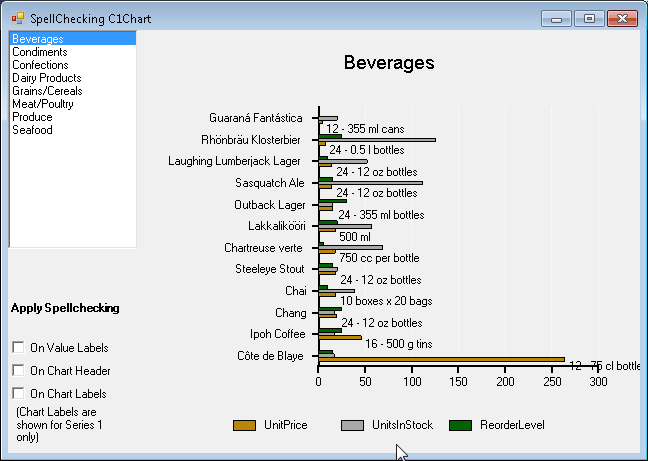Pick Dairy Products in the list
The height and width of the screenshot is (461, 648).
pos(46,78)
